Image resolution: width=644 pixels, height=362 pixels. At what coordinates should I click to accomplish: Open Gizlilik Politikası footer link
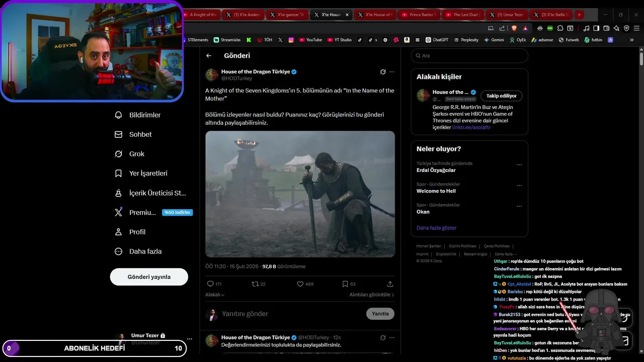[x=462, y=246]
